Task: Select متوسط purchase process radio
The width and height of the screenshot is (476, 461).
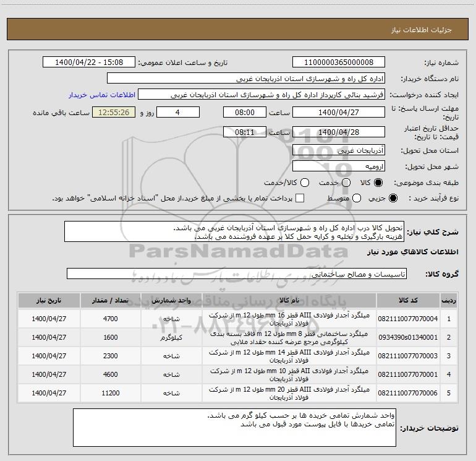Action: pos(357,198)
